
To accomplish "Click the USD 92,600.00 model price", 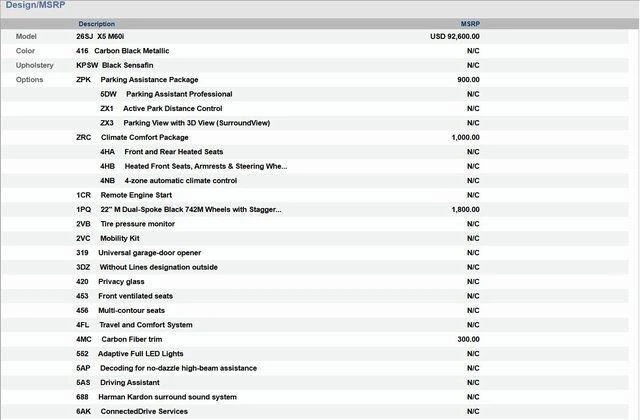I will coord(455,36).
